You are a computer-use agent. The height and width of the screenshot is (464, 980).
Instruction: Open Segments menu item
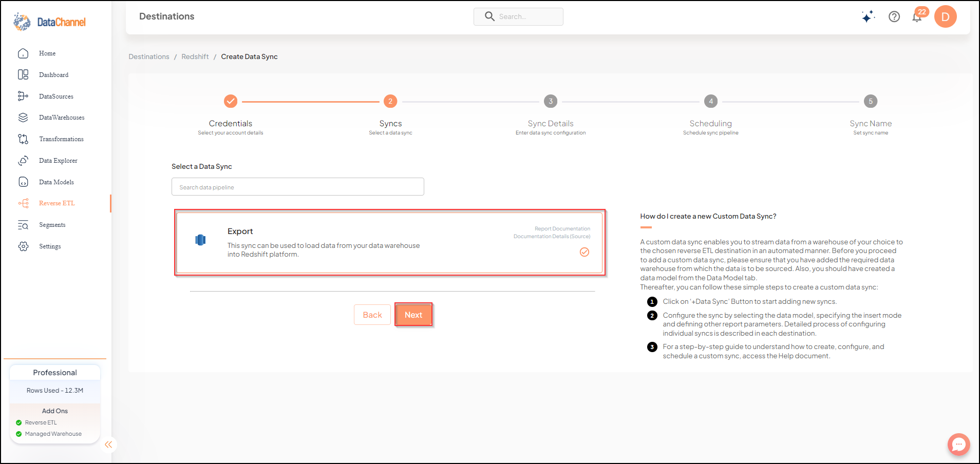click(52, 225)
